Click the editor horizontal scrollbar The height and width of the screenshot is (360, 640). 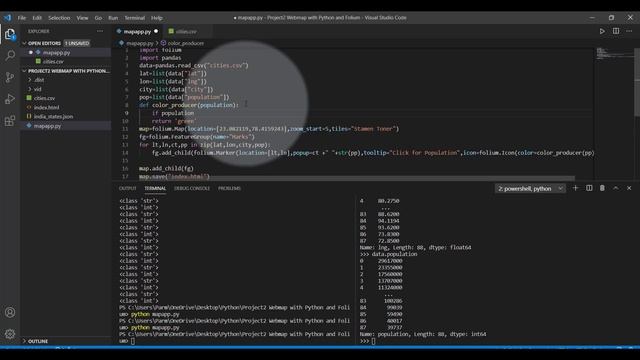[x=344, y=178]
